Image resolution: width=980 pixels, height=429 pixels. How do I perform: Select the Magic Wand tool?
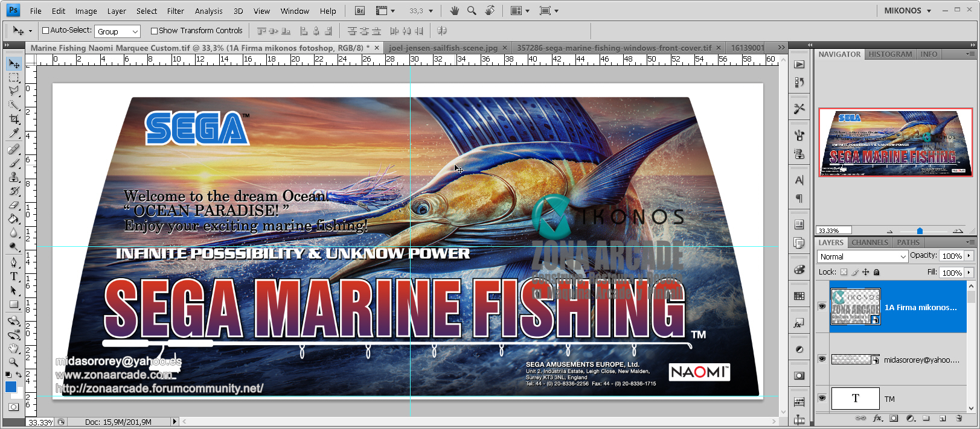(x=14, y=106)
